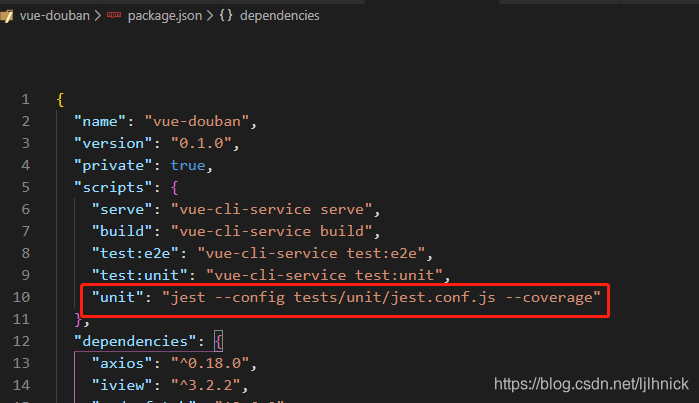Expand breadcrumb chevron after vue-douban

(98, 16)
